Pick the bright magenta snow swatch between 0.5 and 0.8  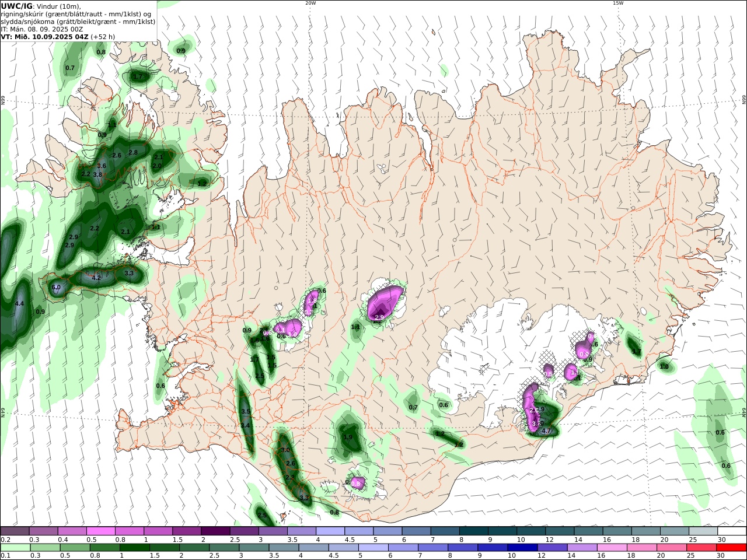point(100,531)
